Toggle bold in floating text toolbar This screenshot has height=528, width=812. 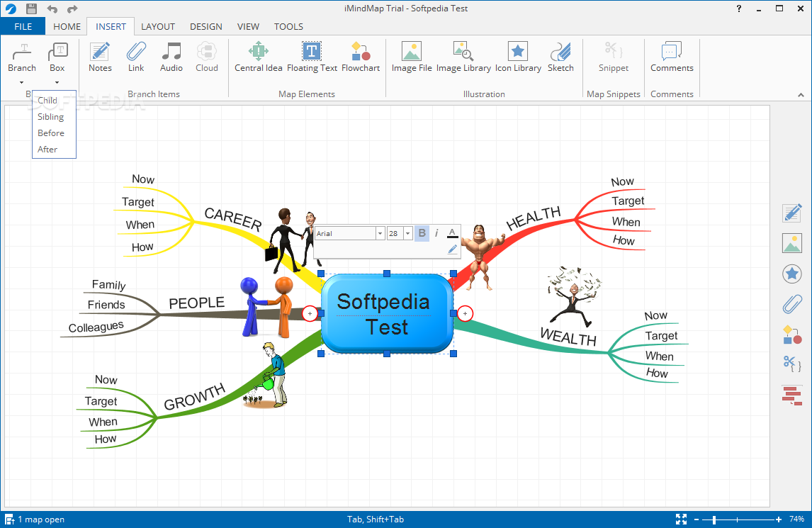[422, 233]
